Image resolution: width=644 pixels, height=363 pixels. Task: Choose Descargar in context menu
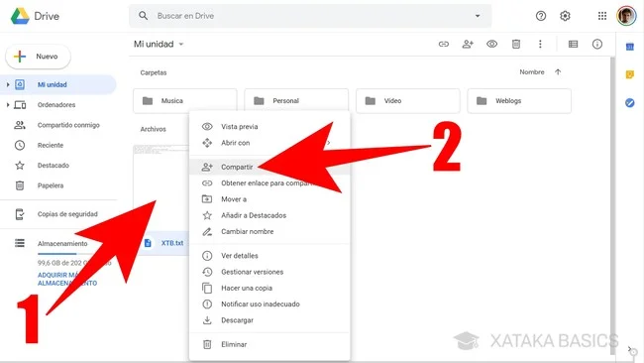pyautogui.click(x=269, y=320)
